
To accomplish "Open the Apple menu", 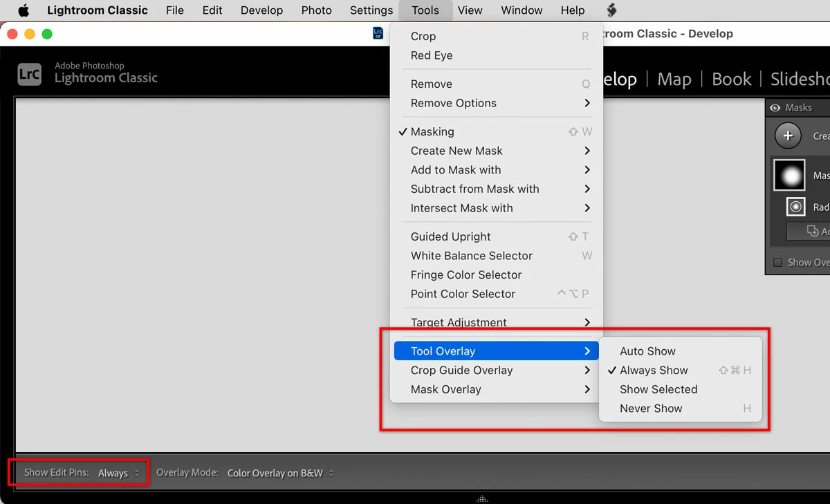I will (24, 10).
